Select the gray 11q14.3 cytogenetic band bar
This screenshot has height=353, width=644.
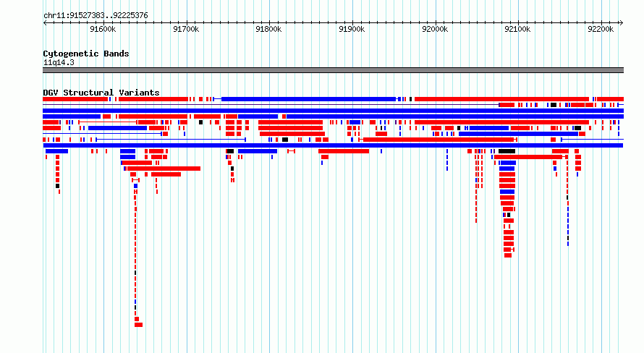[333, 70]
